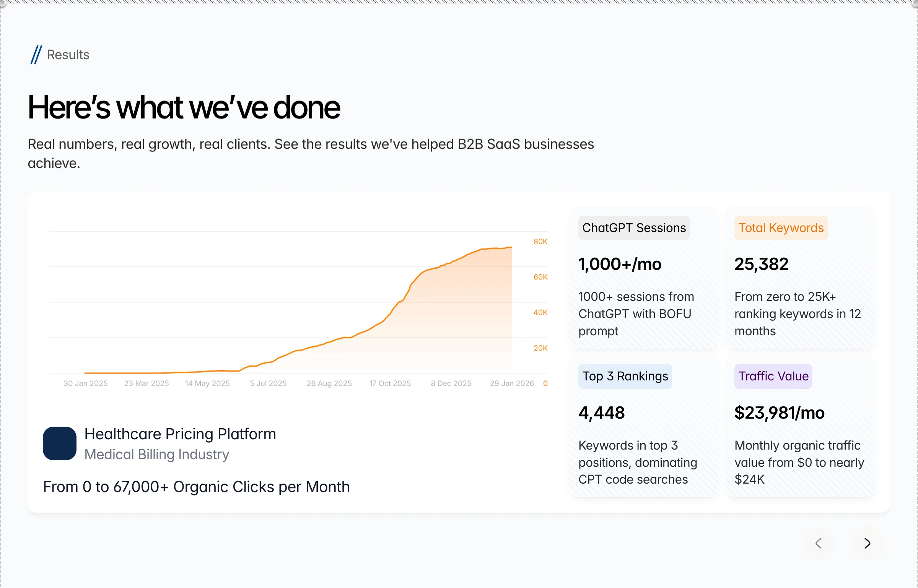Click the $23,981/mo traffic value figure

coord(779,413)
